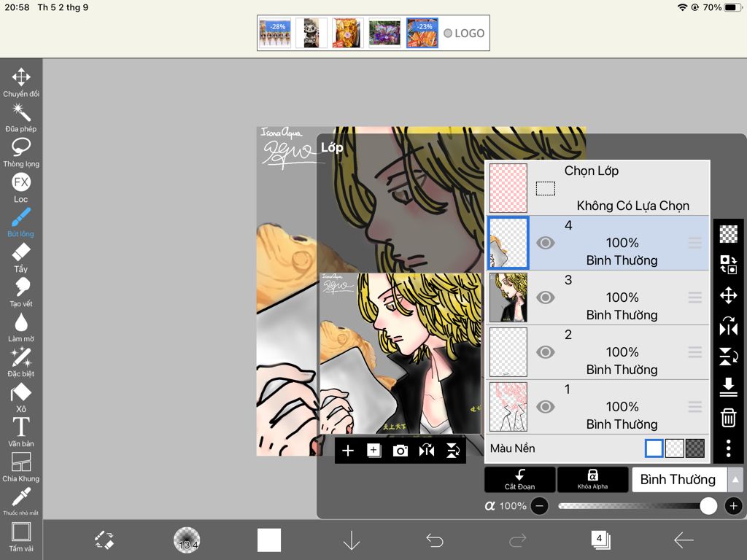This screenshot has width=747, height=560.
Task: Open layers panel button showing 4
Action: coord(600,540)
